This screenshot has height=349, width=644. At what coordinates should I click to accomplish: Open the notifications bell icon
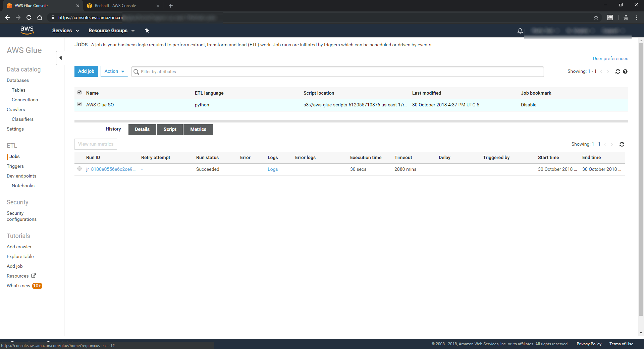[520, 31]
